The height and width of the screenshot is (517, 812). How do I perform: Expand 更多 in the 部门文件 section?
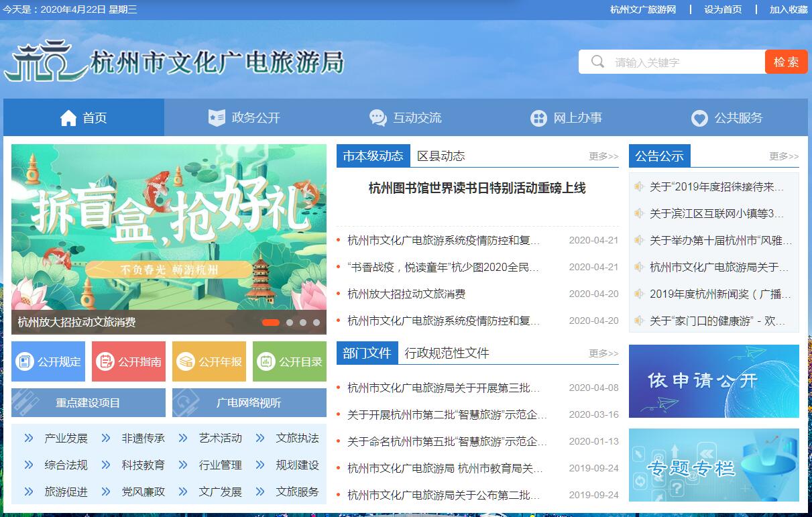click(x=603, y=353)
